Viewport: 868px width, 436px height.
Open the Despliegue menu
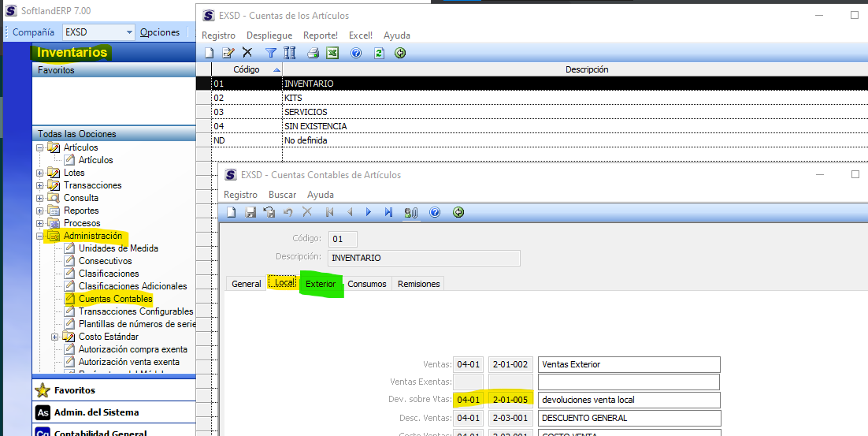(269, 35)
